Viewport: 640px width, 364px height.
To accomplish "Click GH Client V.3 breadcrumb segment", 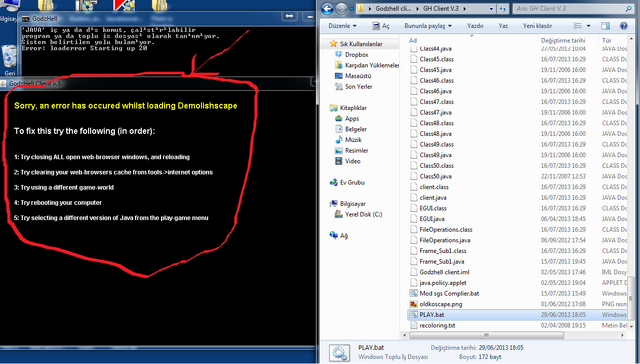I will coord(441,9).
